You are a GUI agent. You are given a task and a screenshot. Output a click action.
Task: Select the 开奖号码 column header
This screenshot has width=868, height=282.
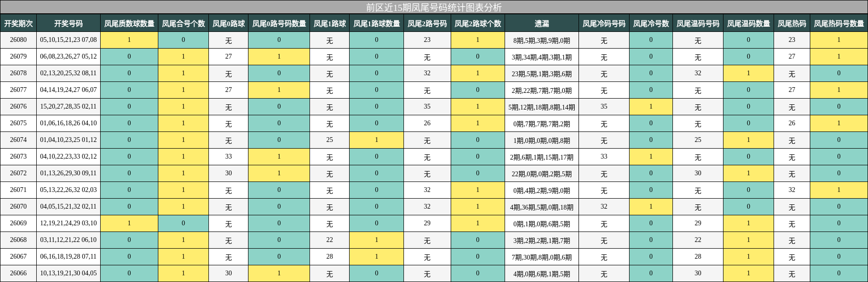click(68, 23)
